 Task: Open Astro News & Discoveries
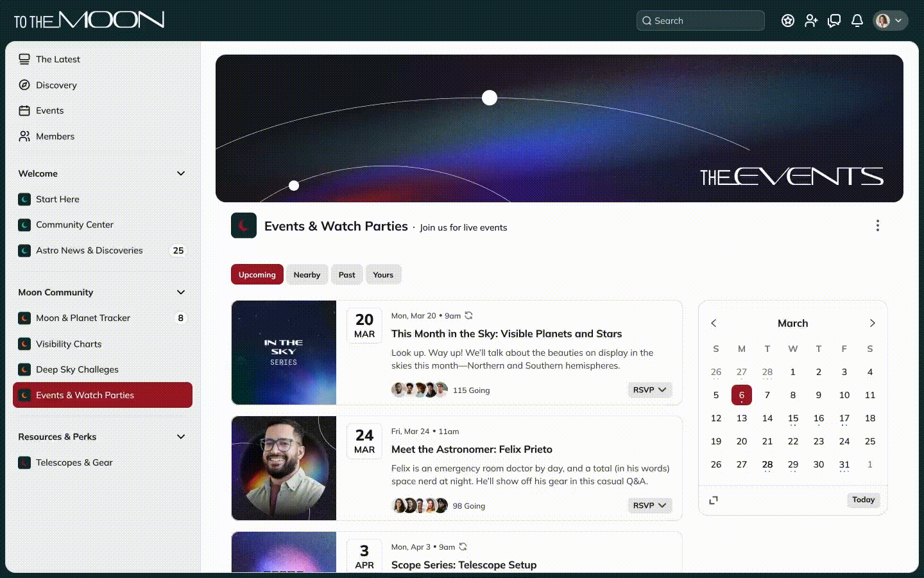click(x=103, y=250)
